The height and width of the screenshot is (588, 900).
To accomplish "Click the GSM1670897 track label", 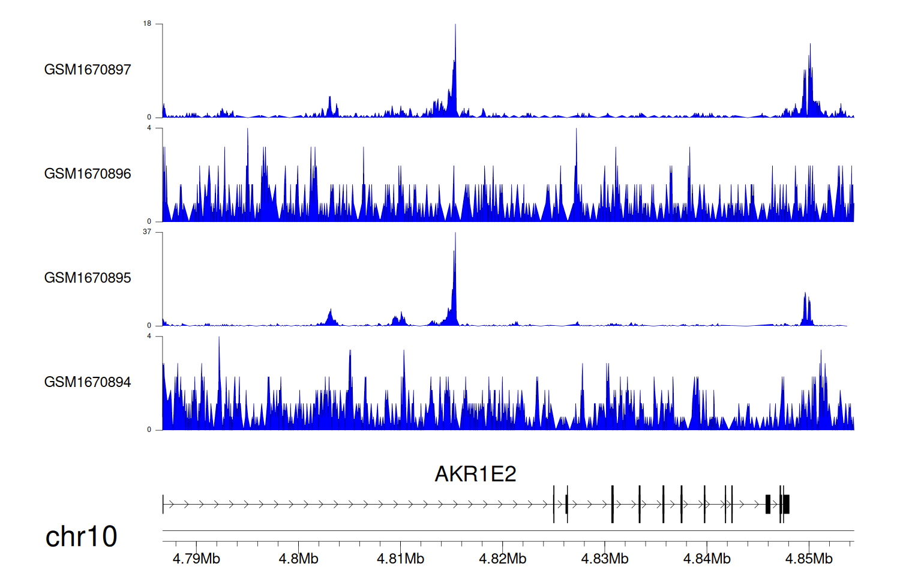I will coord(88,70).
